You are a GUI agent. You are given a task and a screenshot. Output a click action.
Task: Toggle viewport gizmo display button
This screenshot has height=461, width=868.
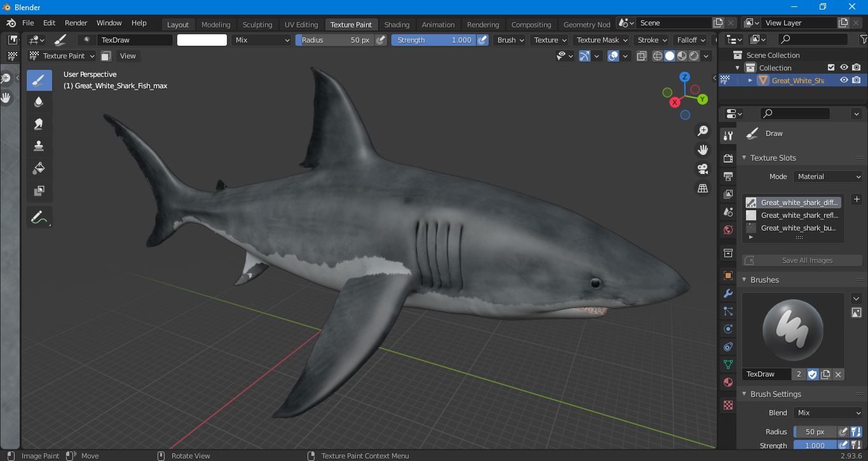tap(585, 56)
